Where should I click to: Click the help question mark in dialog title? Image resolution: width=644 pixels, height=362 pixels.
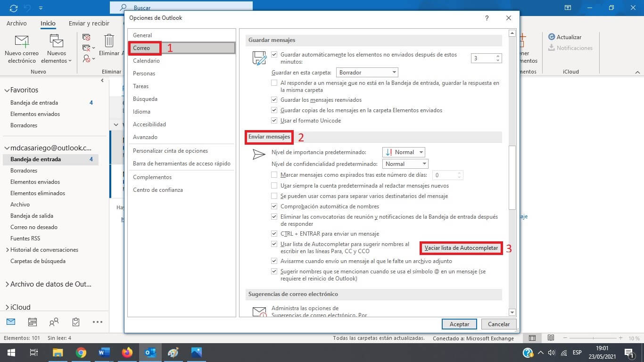[x=487, y=18]
